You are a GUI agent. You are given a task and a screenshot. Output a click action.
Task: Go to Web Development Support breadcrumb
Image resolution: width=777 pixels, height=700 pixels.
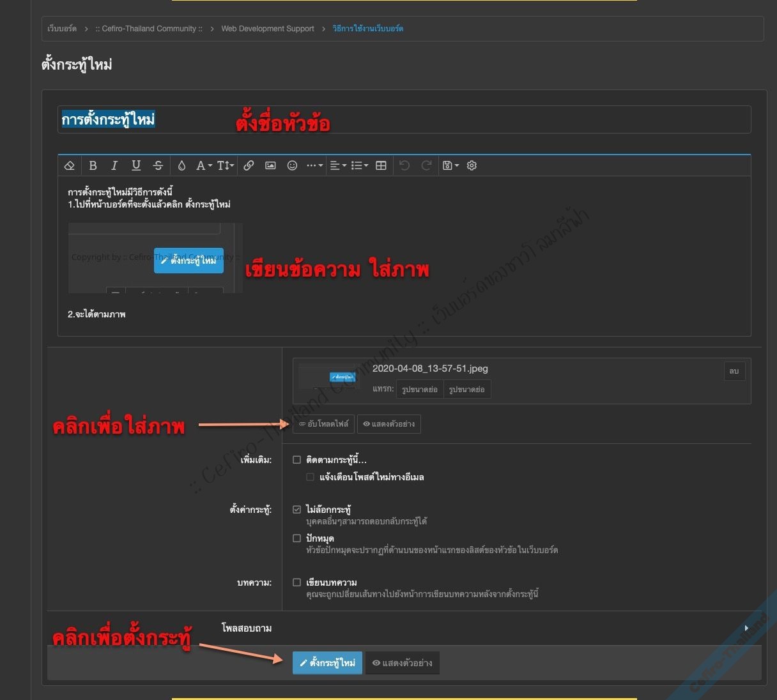click(x=267, y=29)
